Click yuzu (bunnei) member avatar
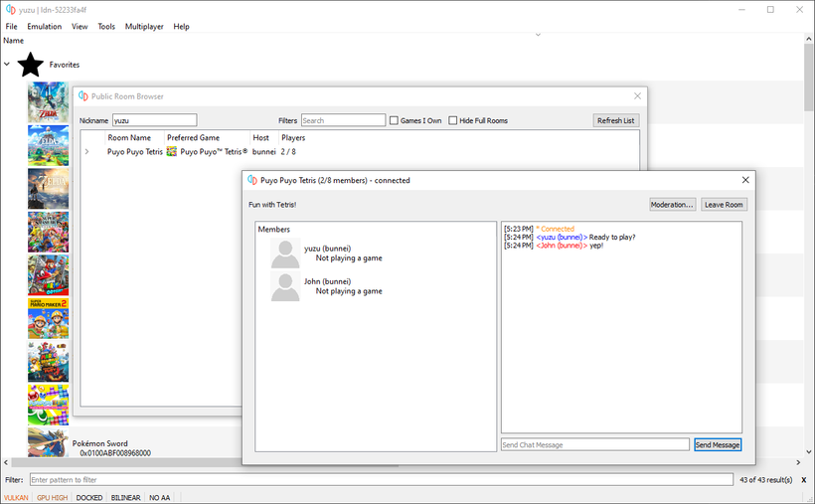Screen dimensions: 815x504 pos(285,253)
